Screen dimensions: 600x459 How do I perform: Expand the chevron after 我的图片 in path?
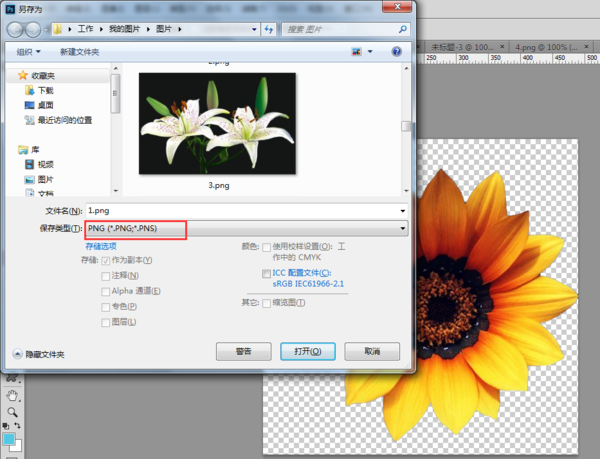tap(148, 29)
